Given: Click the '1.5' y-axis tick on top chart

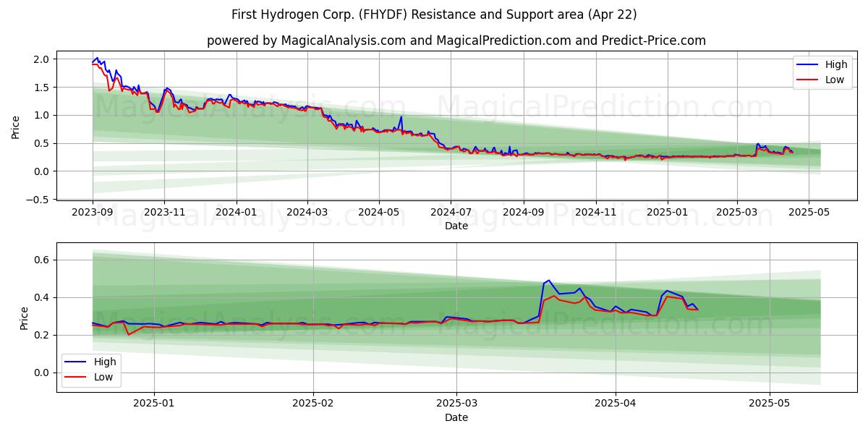Looking at the screenshot, I should pos(41,88).
